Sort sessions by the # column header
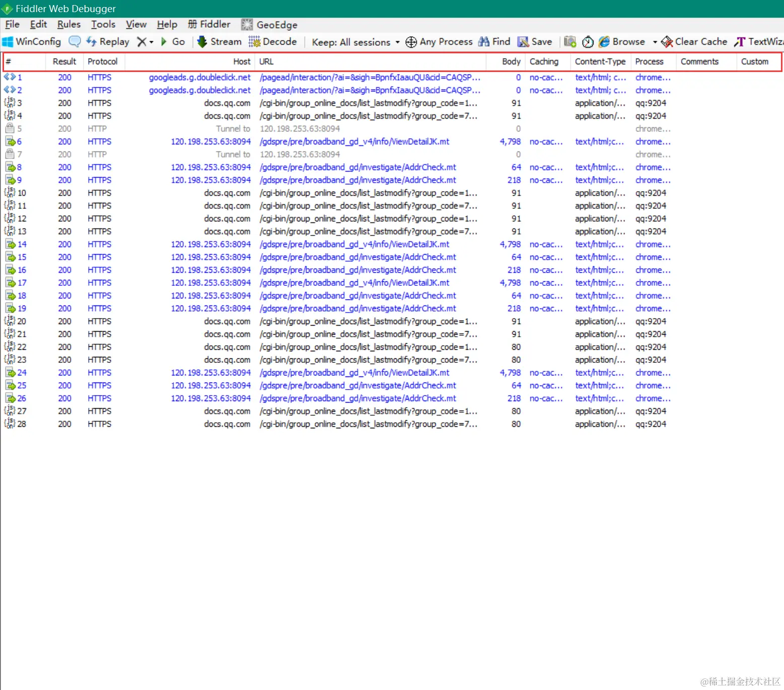Viewport: 784px width, 690px height. click(x=24, y=61)
